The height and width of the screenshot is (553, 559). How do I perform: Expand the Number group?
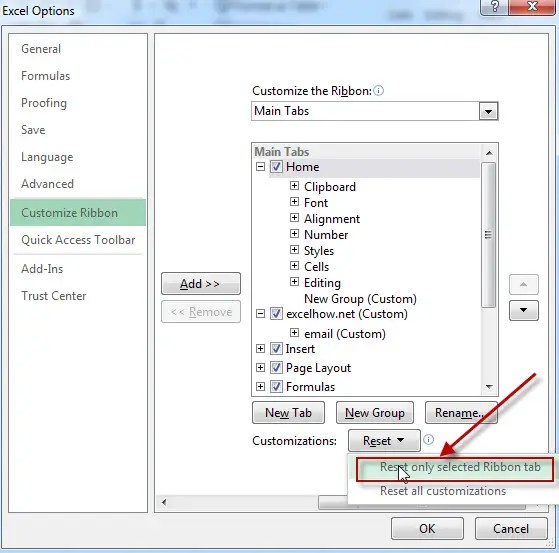(294, 234)
